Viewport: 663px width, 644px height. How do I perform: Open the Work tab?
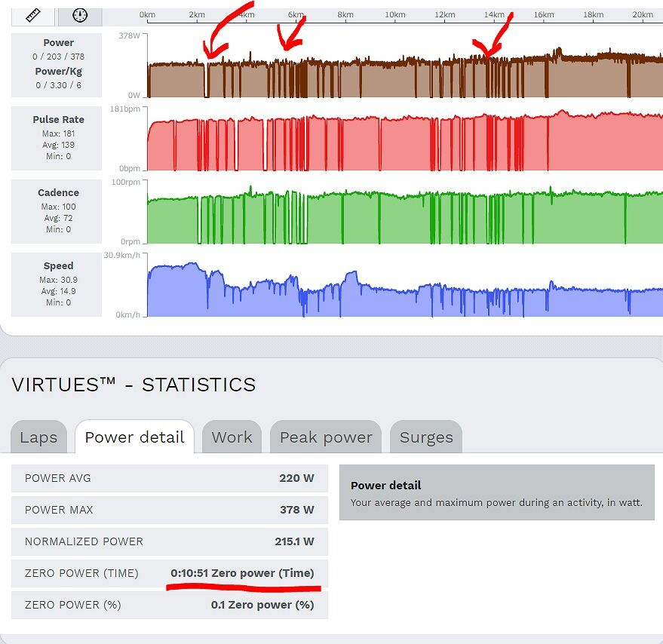[x=232, y=437]
